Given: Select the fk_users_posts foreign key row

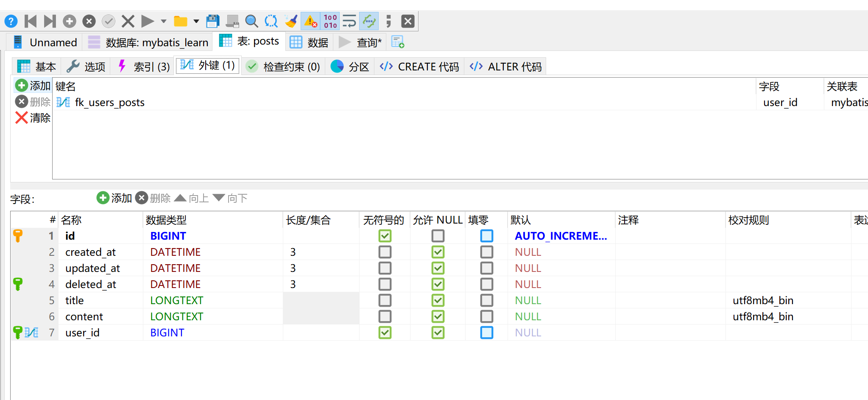Looking at the screenshot, I should click(x=109, y=102).
